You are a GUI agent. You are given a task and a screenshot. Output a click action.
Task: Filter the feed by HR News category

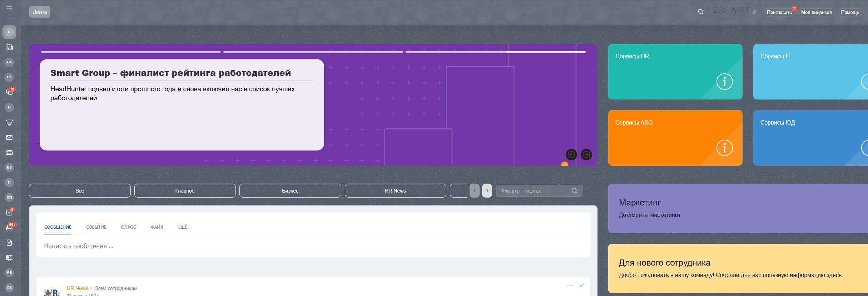click(396, 191)
